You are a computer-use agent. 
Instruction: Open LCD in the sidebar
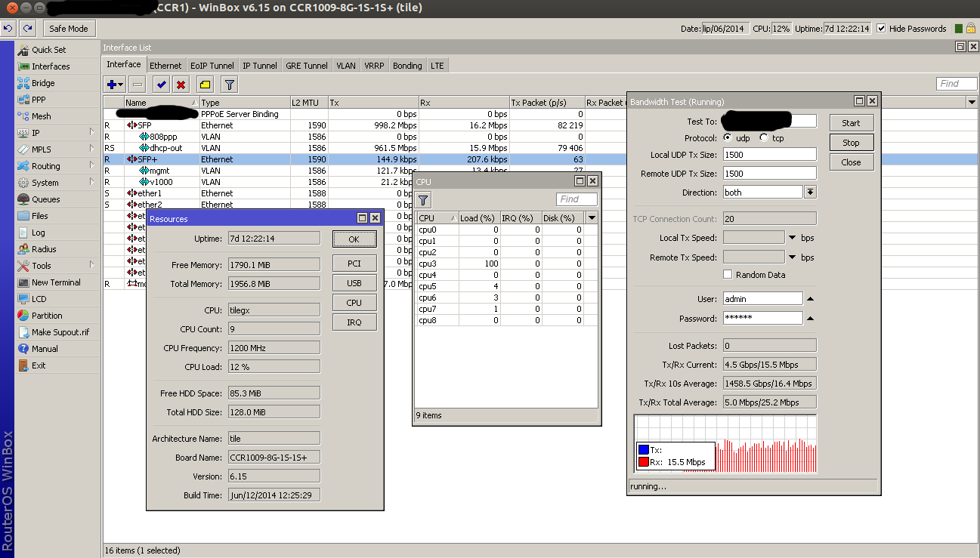(39, 299)
